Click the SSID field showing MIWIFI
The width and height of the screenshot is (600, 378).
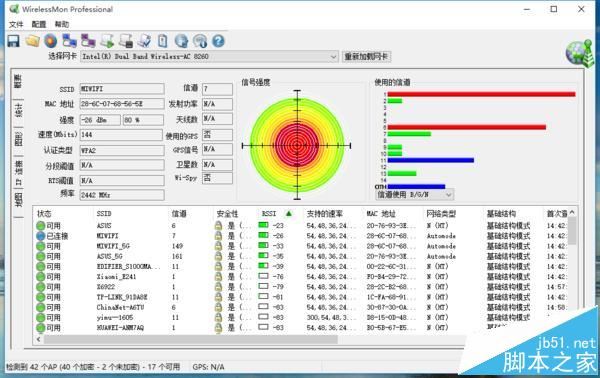[122, 89]
